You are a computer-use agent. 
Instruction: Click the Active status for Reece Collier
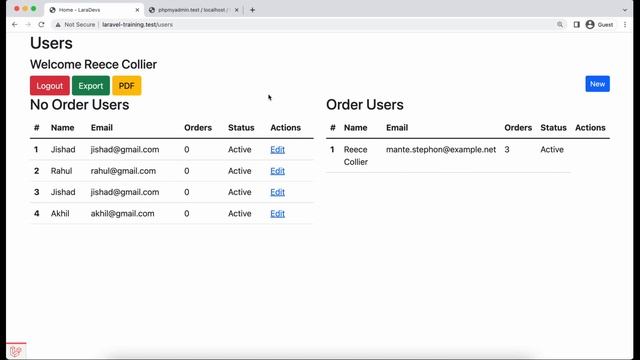coord(552,149)
